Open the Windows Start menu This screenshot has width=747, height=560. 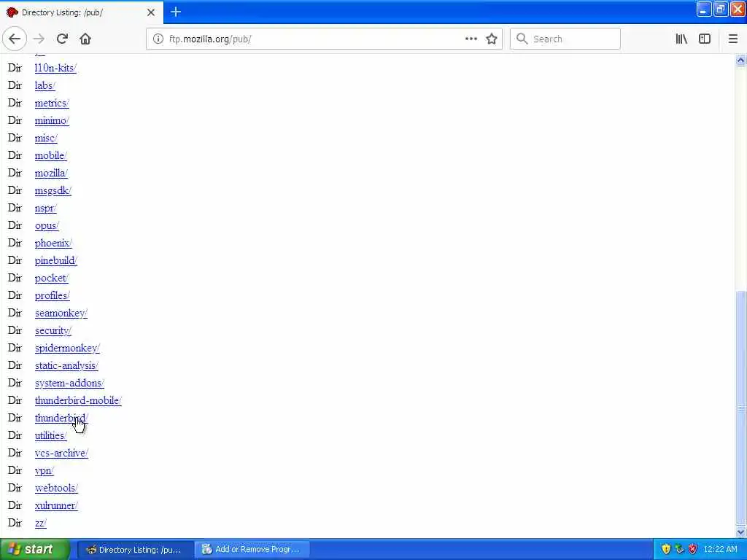(34, 550)
